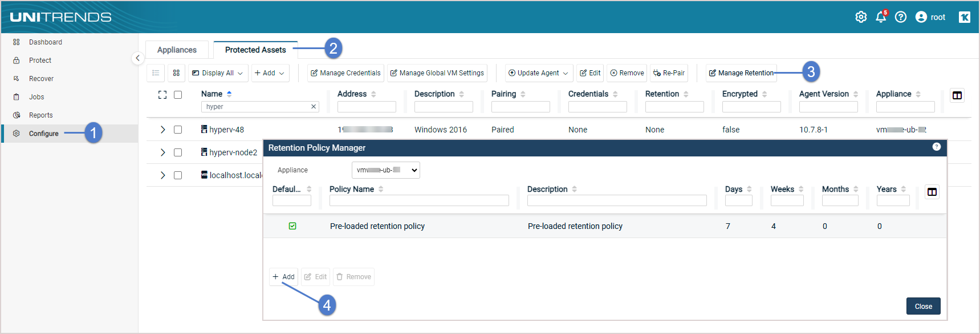Viewport: 980px width, 334px height.
Task: Expand the hyperv-node2 row
Action: click(162, 152)
